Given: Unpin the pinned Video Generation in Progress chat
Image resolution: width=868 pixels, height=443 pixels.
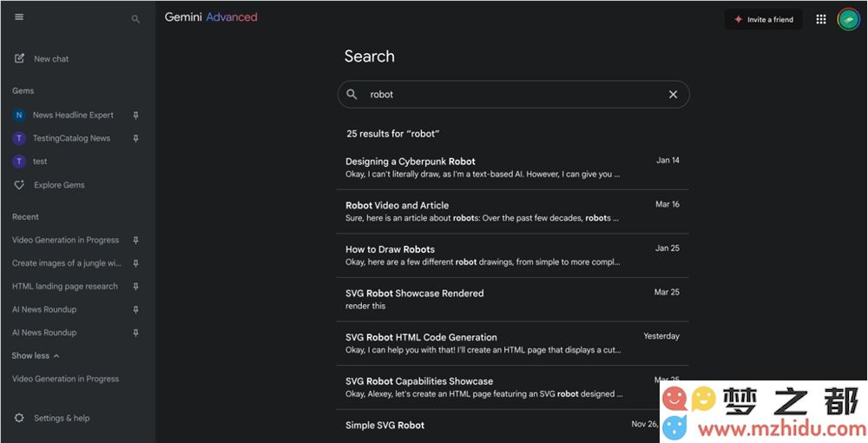Looking at the screenshot, I should (x=135, y=241).
